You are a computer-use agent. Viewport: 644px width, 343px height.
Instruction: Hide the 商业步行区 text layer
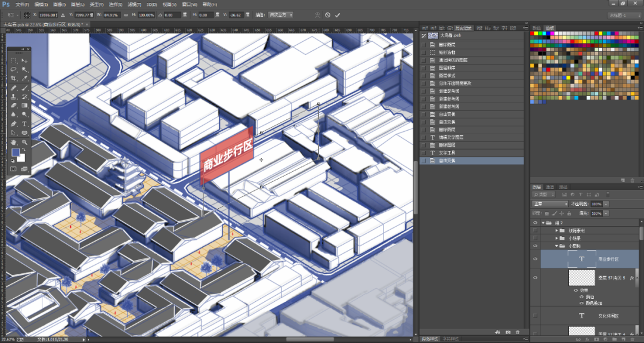click(x=535, y=259)
